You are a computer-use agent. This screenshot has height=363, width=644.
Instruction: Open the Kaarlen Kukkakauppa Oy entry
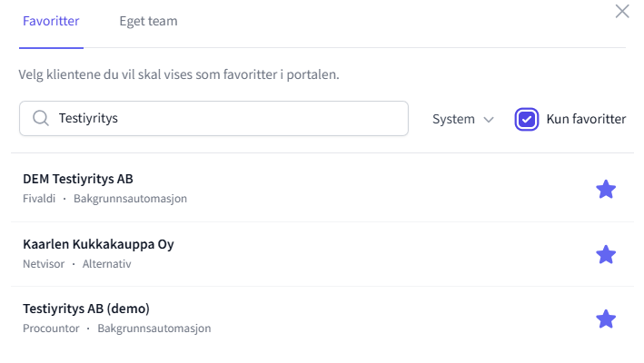point(98,244)
